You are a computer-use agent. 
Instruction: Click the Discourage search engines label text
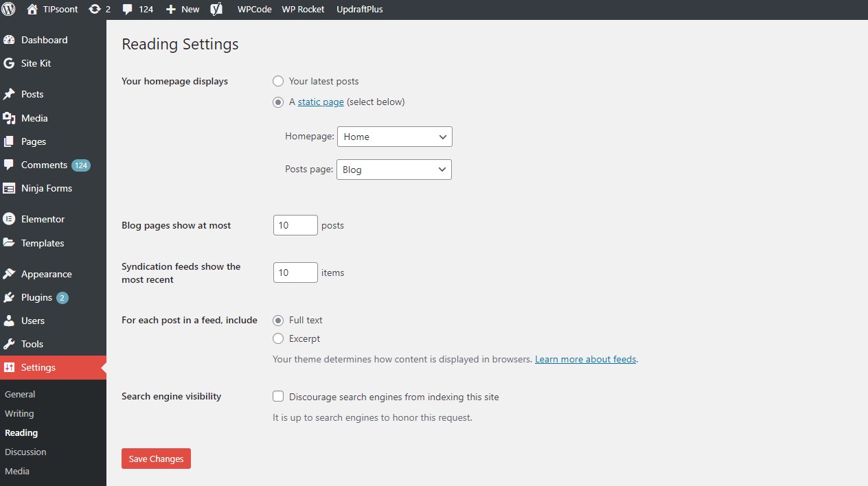pos(394,397)
